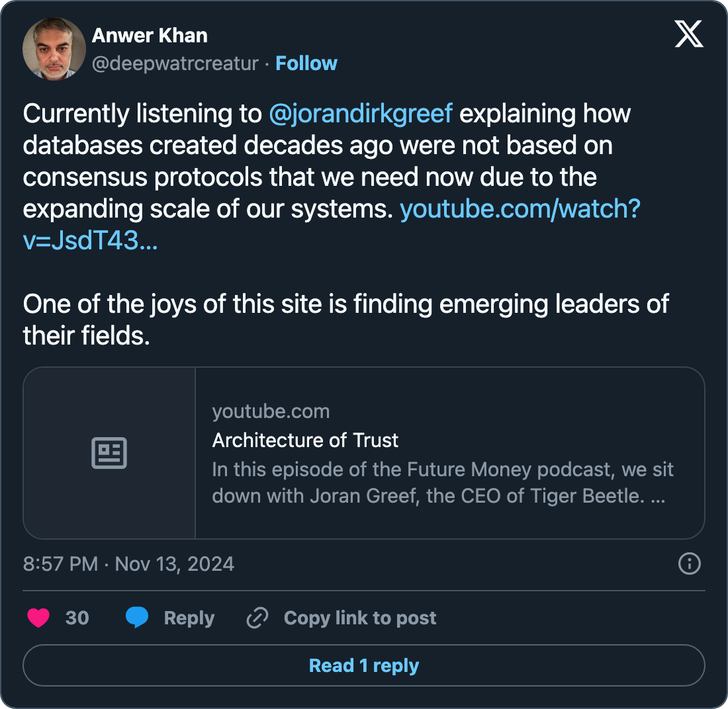This screenshot has height=709, width=728.
Task: Select Copy link to post text
Action: (360, 618)
